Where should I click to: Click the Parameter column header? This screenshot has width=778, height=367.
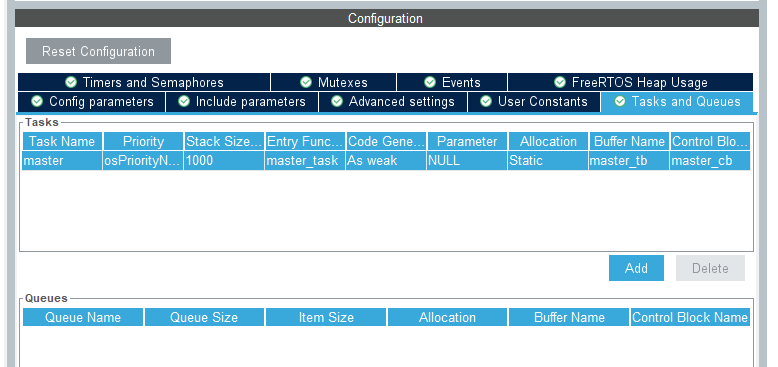[467, 141]
